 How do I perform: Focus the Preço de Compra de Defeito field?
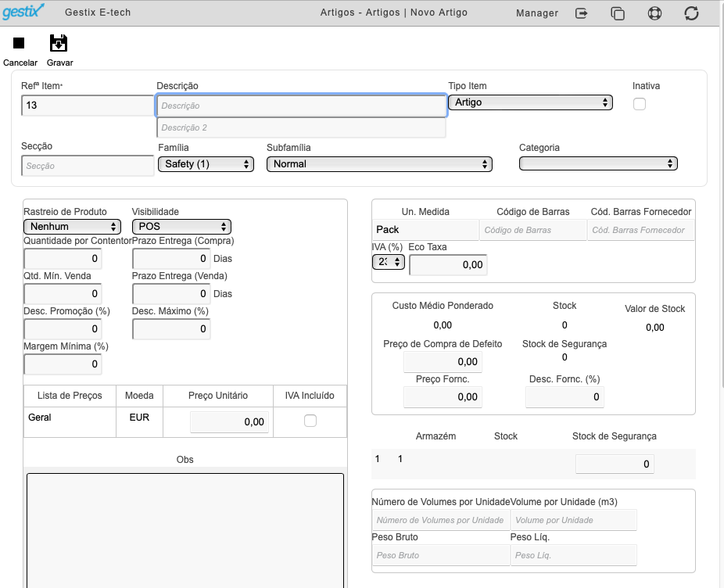(443, 362)
